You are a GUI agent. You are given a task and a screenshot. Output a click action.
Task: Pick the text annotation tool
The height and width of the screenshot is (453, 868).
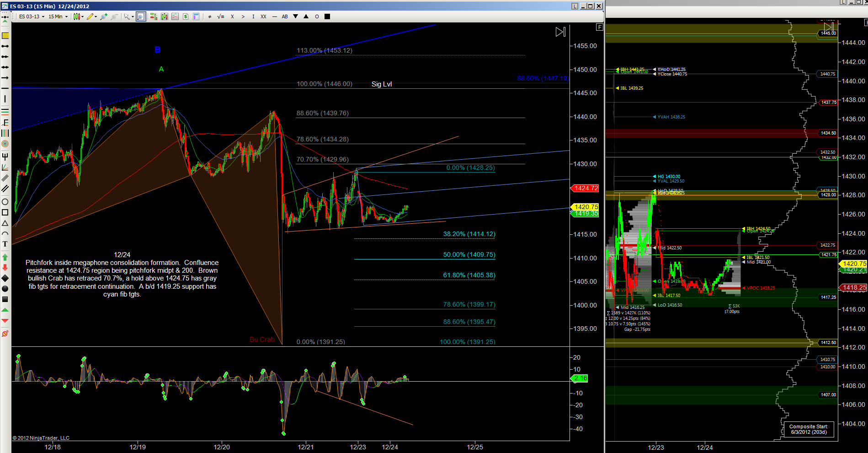5,244
